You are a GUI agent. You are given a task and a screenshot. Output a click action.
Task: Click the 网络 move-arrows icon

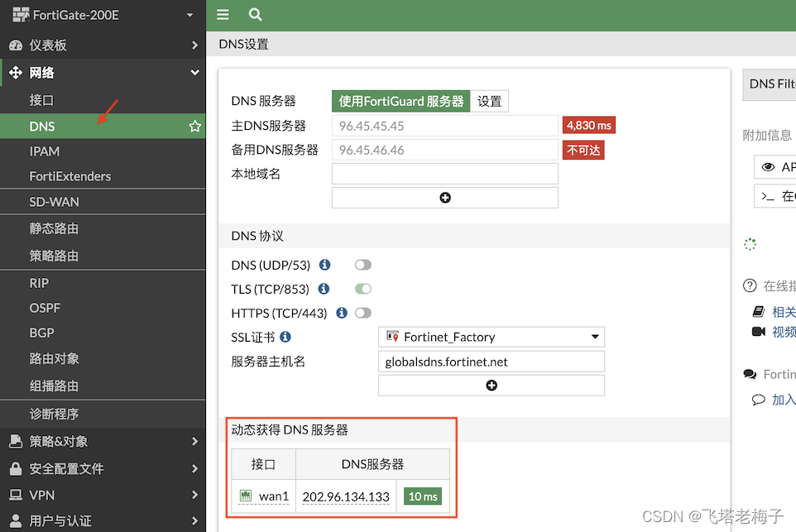click(16, 73)
